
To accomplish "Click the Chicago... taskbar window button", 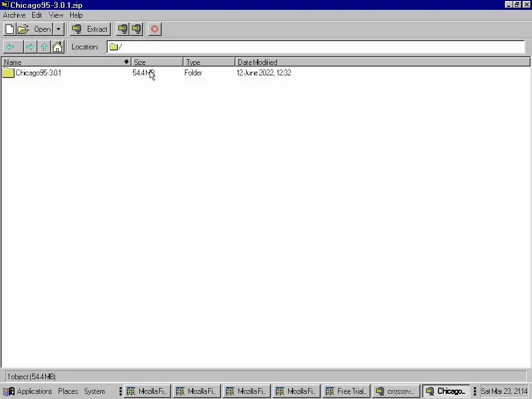I will pyautogui.click(x=446, y=391).
